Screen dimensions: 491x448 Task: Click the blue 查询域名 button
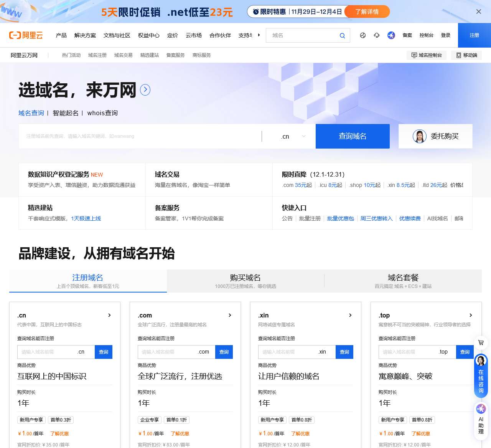pos(353,136)
